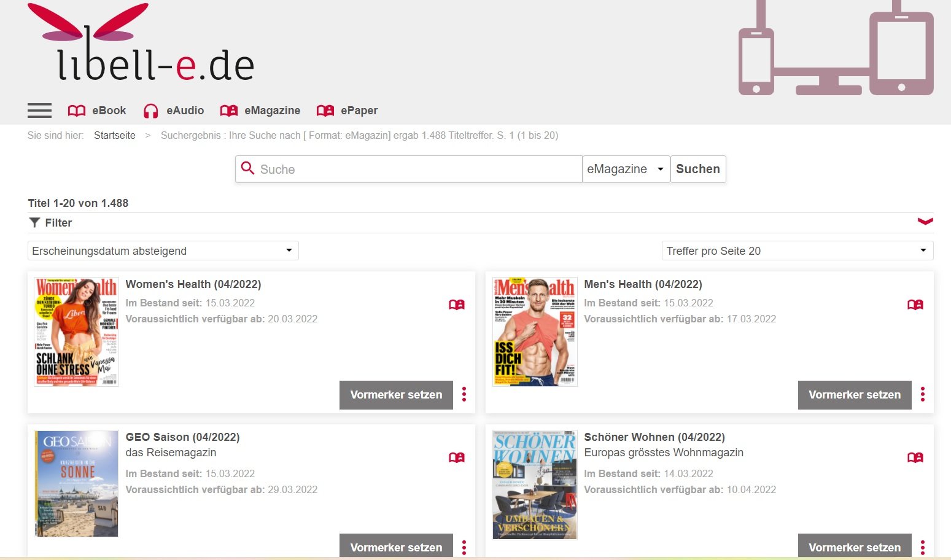Set Vormerker for Women's Health

point(396,395)
